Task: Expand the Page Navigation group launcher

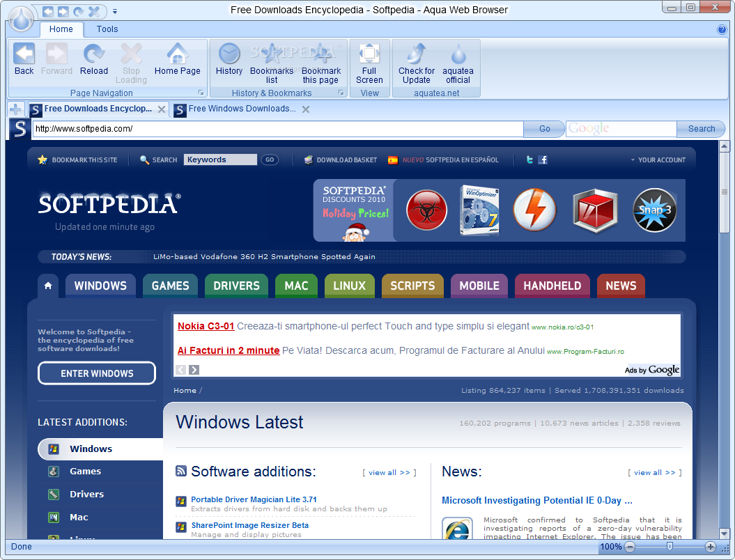Action: (x=201, y=93)
